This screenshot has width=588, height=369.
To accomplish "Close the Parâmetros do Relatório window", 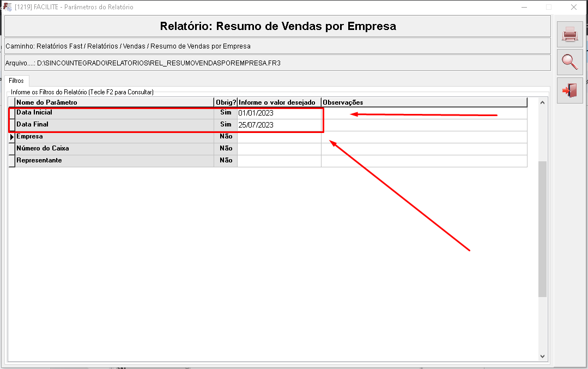I will pyautogui.click(x=574, y=7).
